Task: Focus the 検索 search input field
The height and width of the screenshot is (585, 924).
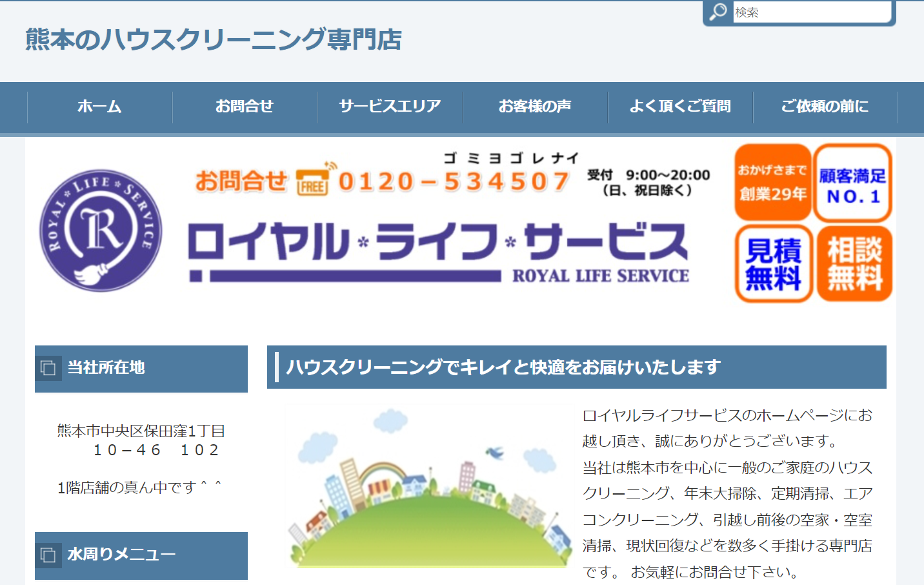Action: [x=812, y=12]
